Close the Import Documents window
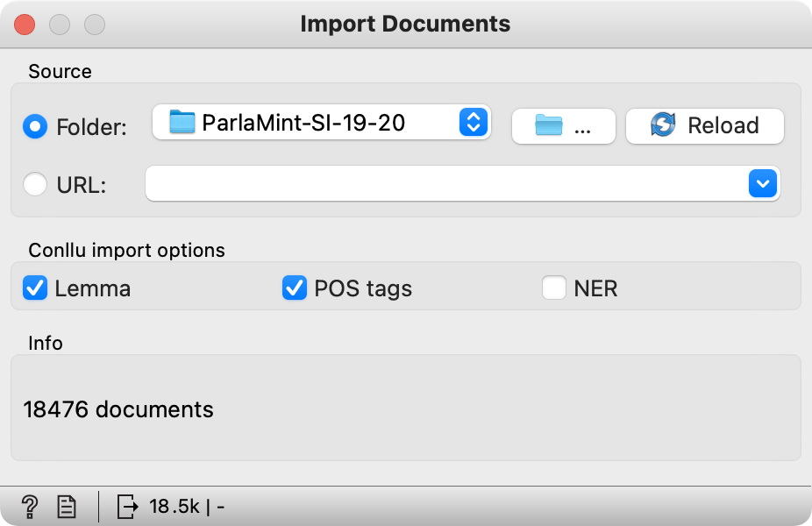 (x=26, y=24)
